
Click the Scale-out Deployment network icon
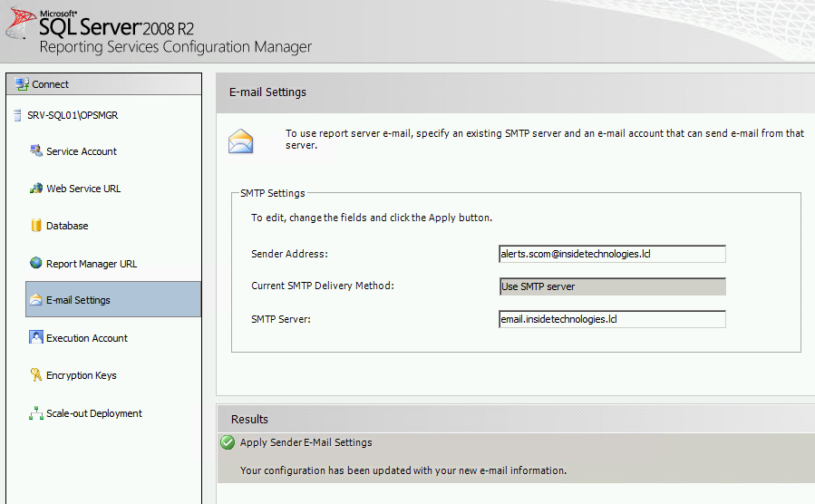click(36, 413)
